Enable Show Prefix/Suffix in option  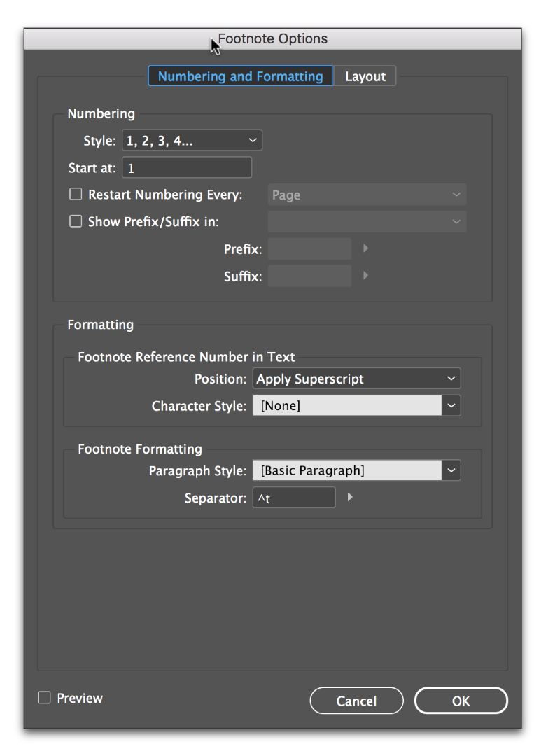[76, 220]
